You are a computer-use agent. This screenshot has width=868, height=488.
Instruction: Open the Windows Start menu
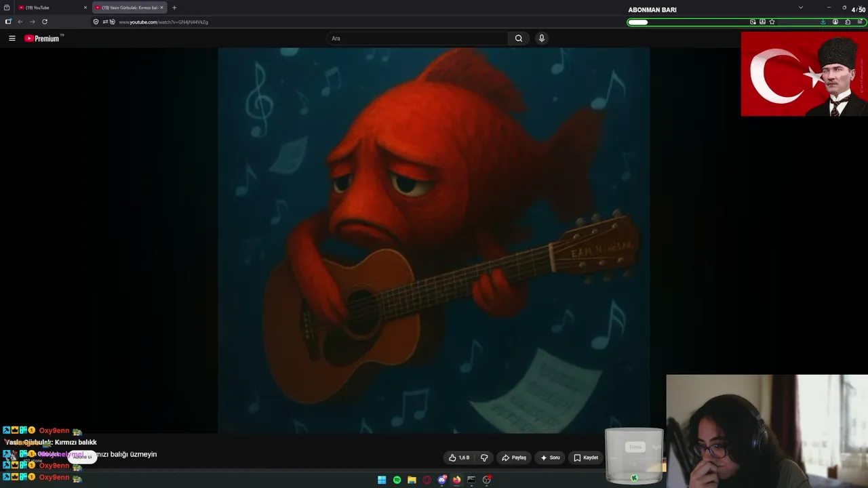[x=382, y=480]
